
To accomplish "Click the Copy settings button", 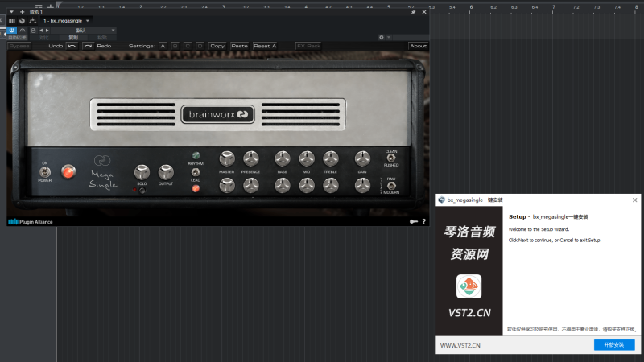I will tap(217, 46).
